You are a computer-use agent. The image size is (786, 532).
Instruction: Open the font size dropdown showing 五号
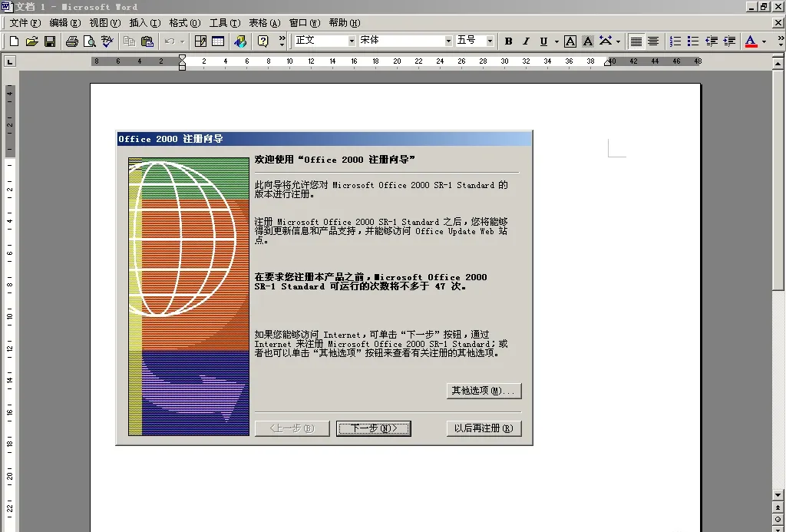490,41
